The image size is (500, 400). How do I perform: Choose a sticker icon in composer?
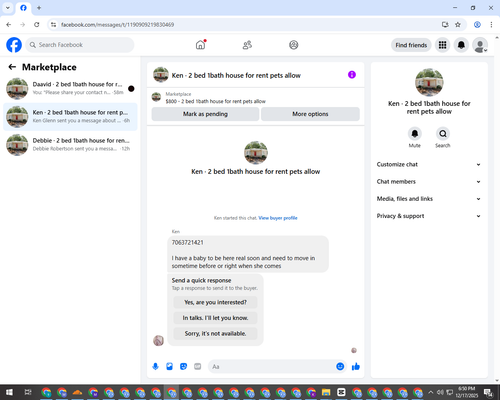click(x=183, y=367)
